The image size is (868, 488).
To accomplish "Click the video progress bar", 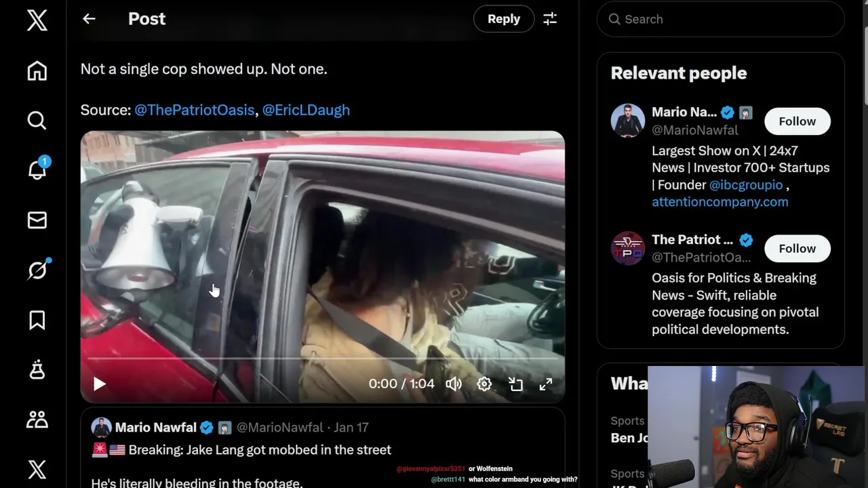I will click(322, 358).
